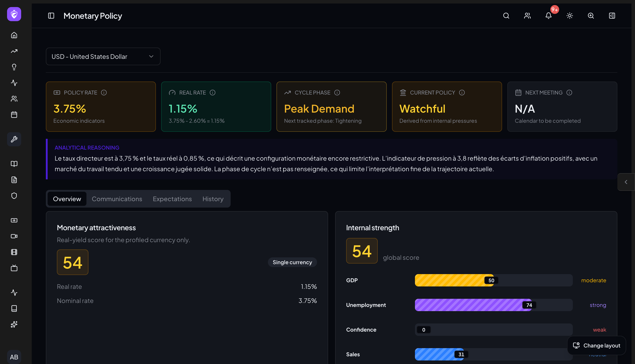Show info for Real Rate
This screenshot has width=635, height=364.
[x=213, y=93]
